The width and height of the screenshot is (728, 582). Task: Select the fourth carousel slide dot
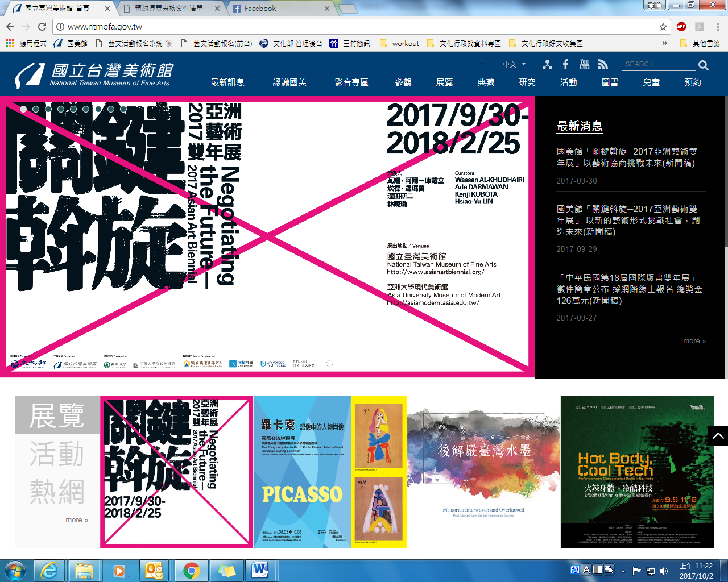61,109
